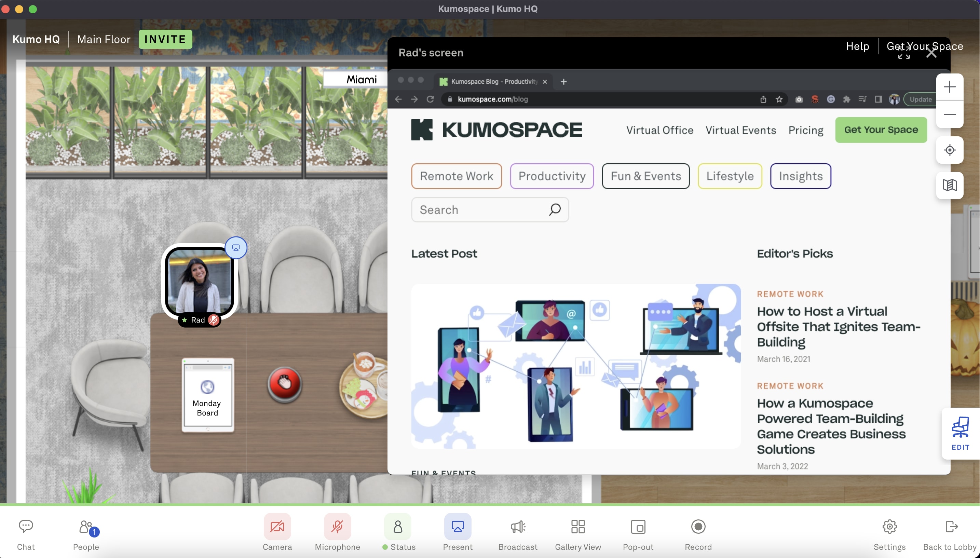The width and height of the screenshot is (980, 558).
Task: Open Kumospace Powered Team-Building Game article
Action: point(831,426)
